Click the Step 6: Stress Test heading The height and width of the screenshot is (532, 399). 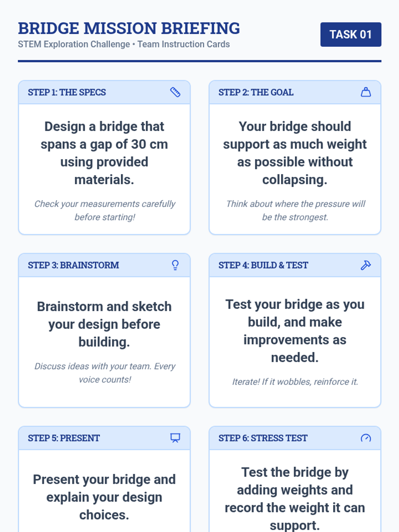click(x=263, y=438)
